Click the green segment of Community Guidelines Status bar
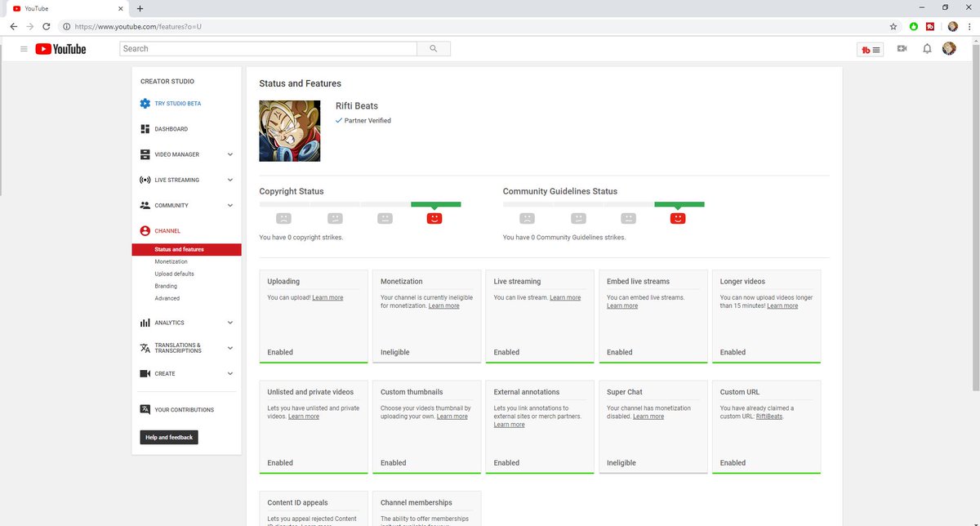980x526 pixels. click(x=679, y=204)
